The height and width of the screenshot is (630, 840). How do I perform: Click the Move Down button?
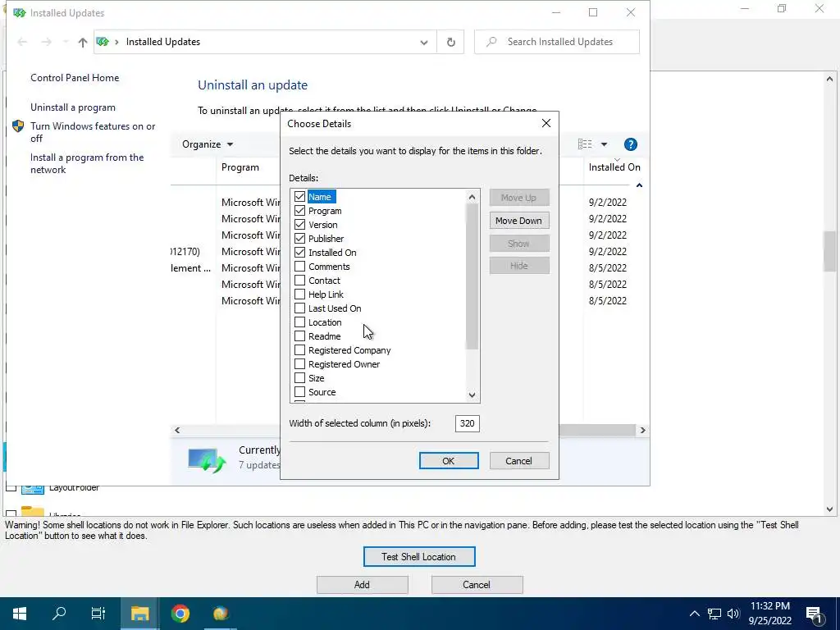coord(518,220)
